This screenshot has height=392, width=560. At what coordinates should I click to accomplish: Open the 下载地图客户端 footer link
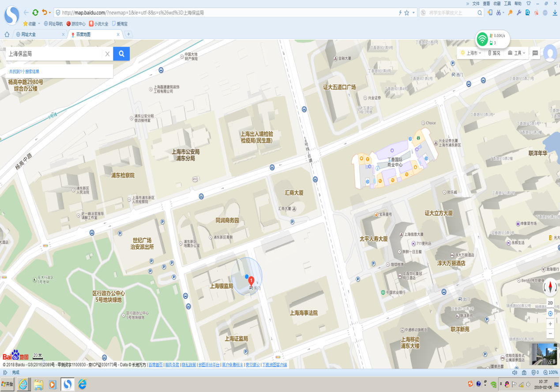click(274, 365)
